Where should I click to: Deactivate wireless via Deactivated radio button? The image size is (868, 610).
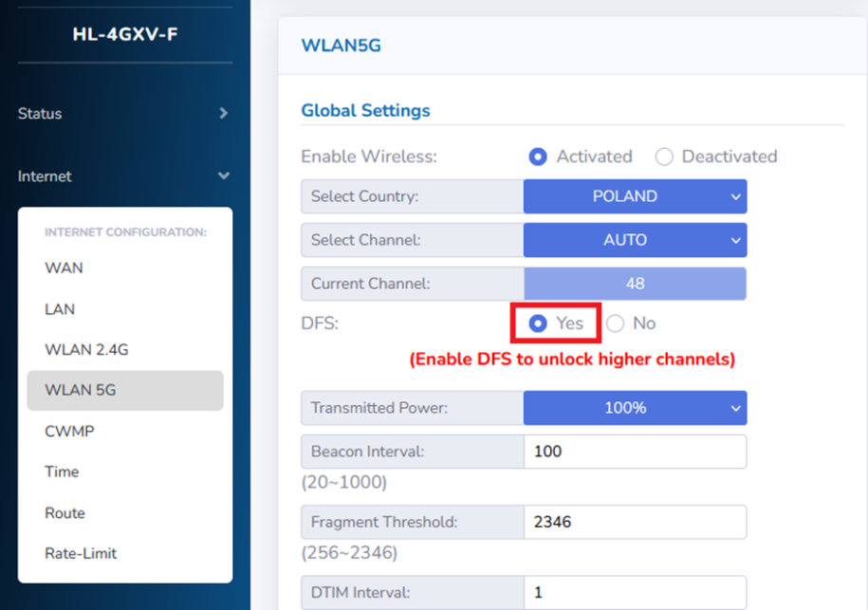tap(664, 157)
